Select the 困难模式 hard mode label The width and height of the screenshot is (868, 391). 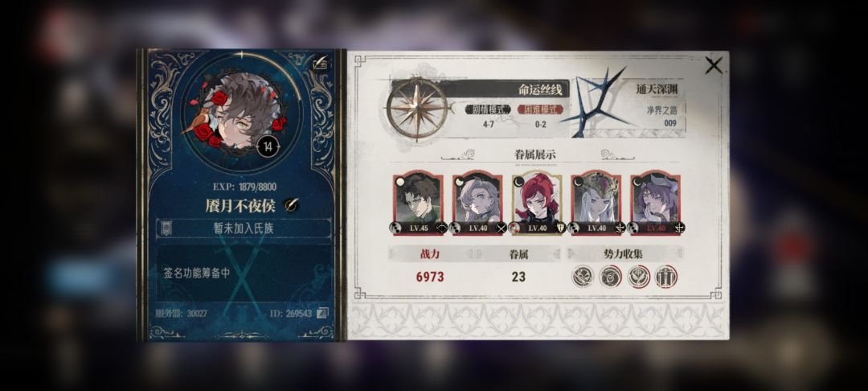(x=540, y=109)
